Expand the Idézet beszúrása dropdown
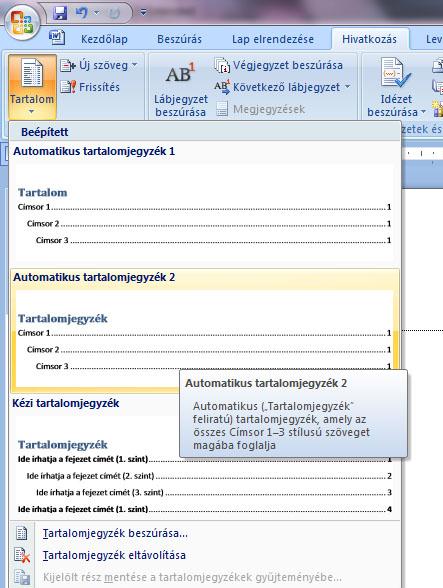443x588 pixels. click(423, 112)
